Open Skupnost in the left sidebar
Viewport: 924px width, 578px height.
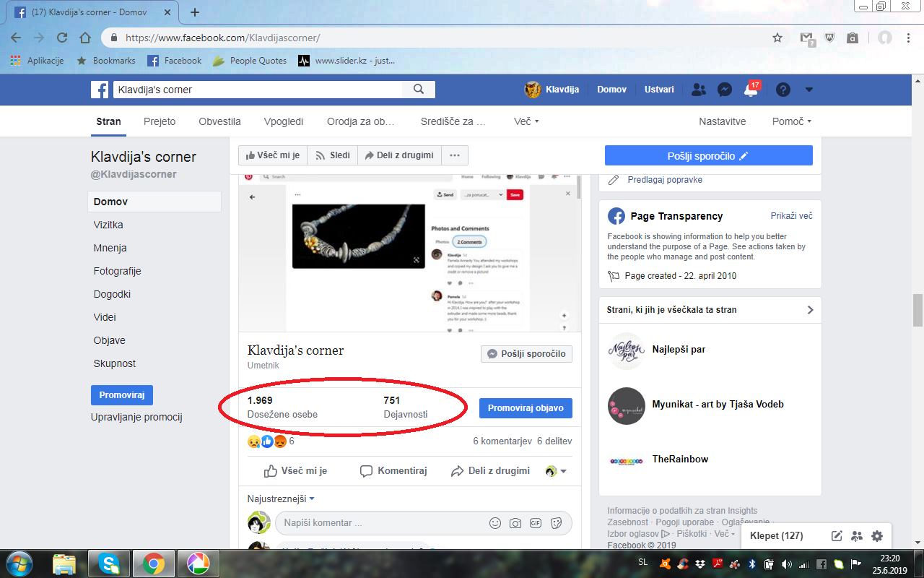click(115, 363)
